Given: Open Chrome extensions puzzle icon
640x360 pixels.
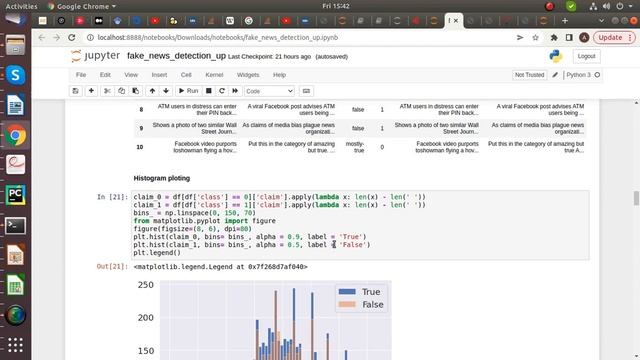Looking at the screenshot, I should 554,38.
